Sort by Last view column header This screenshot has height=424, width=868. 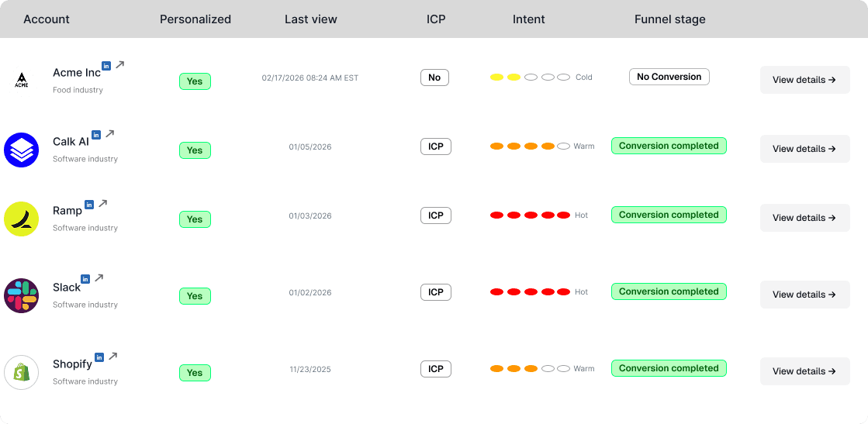(310, 19)
